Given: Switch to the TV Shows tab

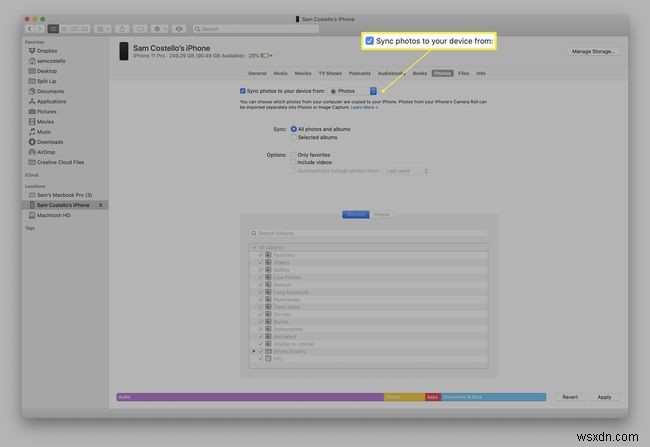Looking at the screenshot, I should coord(330,73).
